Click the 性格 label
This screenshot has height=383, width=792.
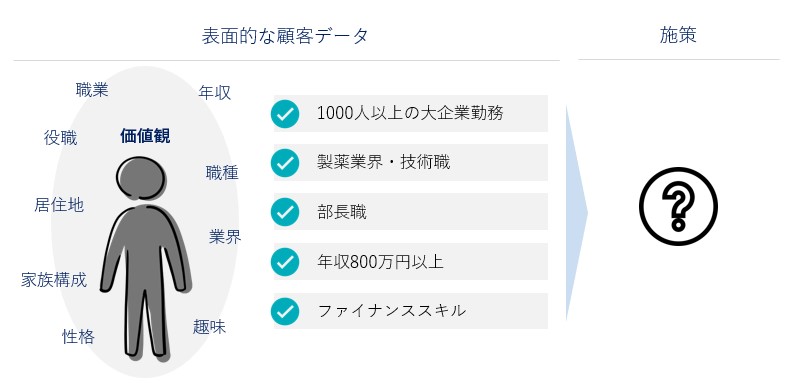pos(78,337)
